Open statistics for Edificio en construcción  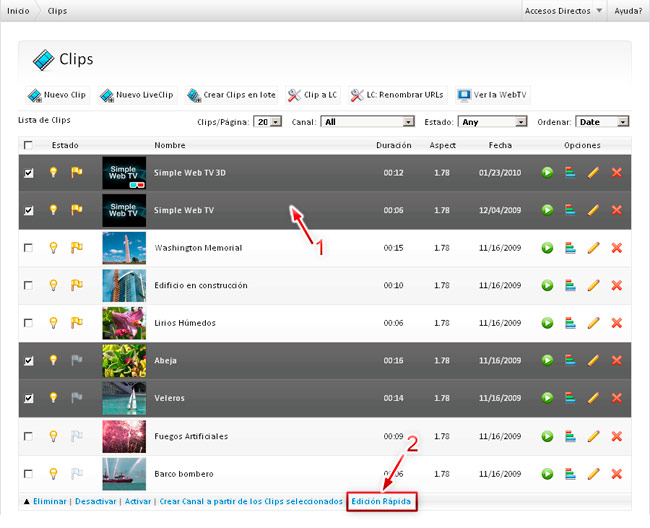click(x=570, y=285)
